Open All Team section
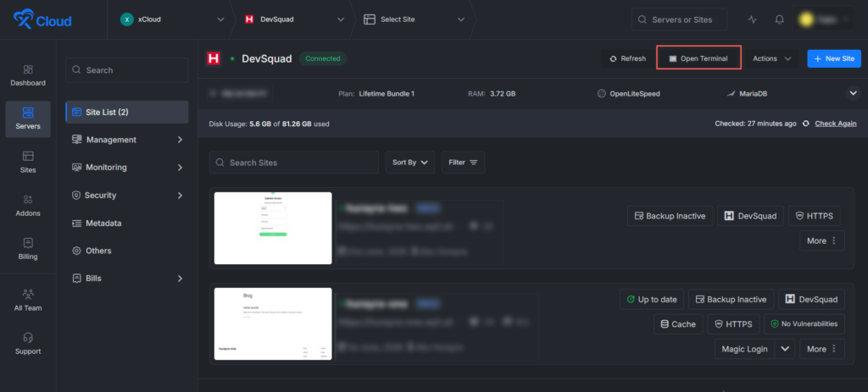The image size is (868, 392). [x=28, y=301]
